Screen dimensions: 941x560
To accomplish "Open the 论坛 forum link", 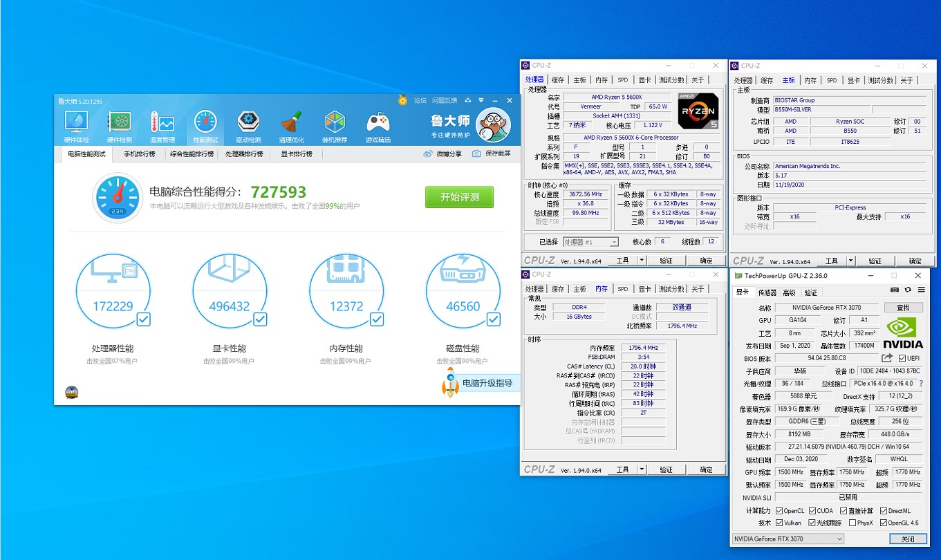I will [x=420, y=100].
